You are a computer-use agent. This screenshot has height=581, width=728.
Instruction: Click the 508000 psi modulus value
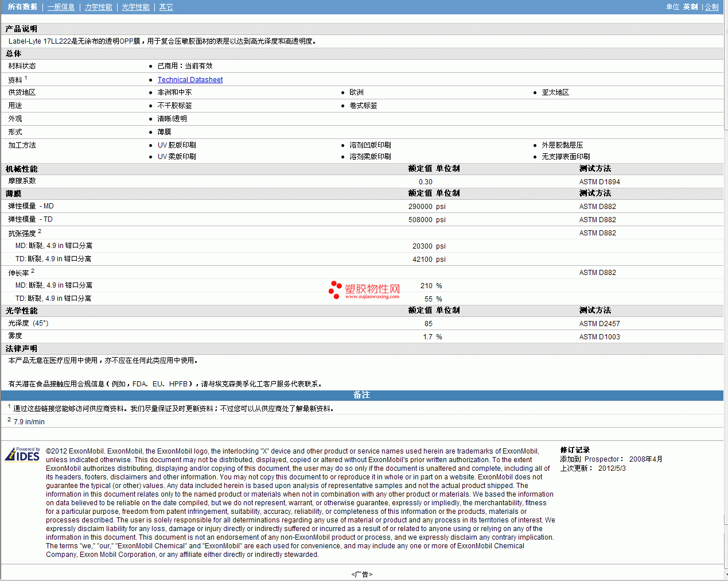pyautogui.click(x=427, y=220)
